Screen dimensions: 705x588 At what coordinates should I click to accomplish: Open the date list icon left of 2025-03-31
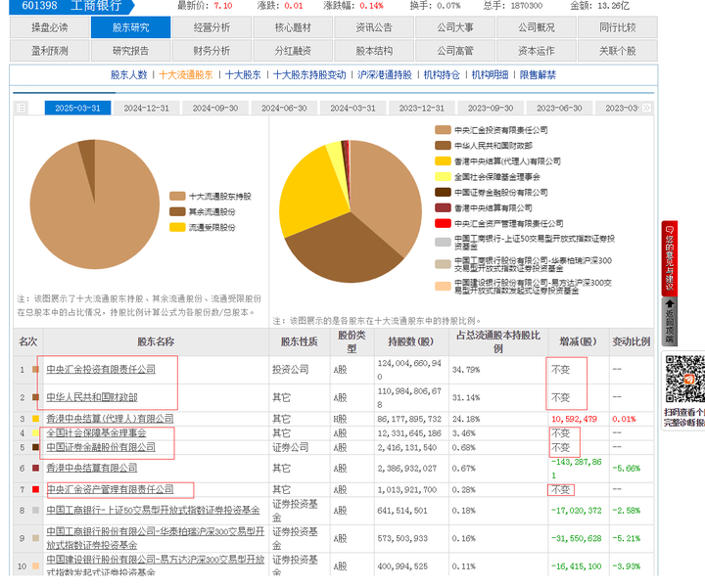tap(22, 108)
